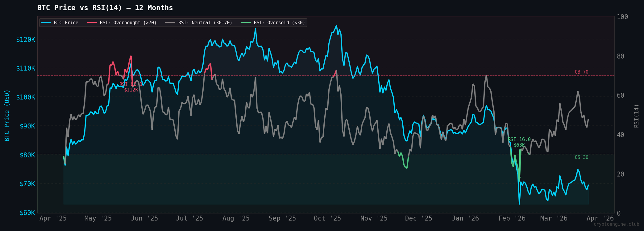
Task: Click the Oct '25 date axis label
Action: tap(327, 218)
